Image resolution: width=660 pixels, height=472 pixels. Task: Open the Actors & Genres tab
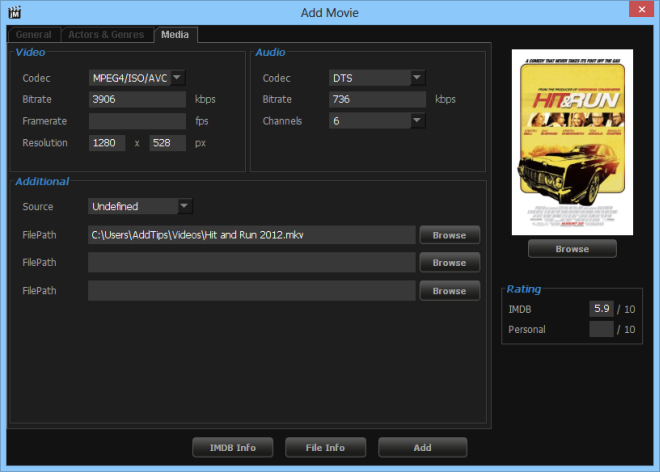[106, 35]
